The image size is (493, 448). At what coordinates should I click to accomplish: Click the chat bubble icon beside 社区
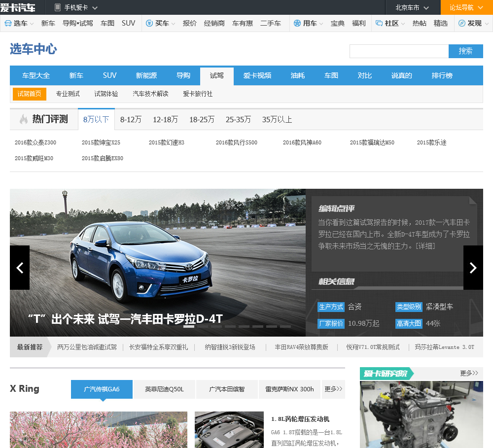pyautogui.click(x=379, y=23)
